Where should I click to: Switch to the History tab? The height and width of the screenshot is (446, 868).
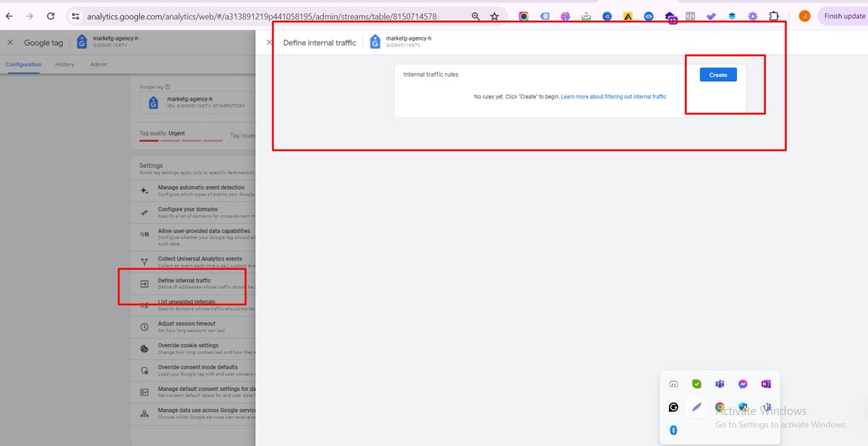tap(64, 64)
